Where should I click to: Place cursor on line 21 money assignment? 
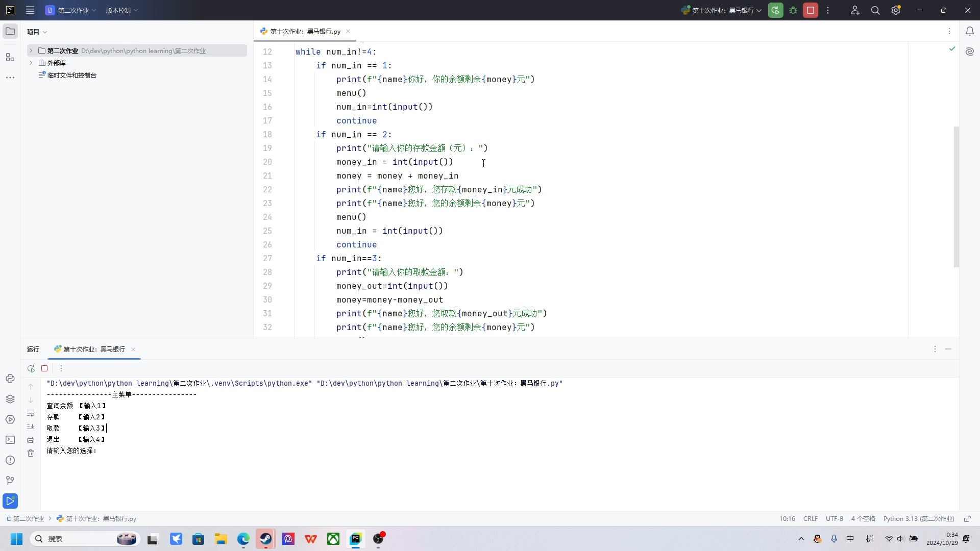pyautogui.click(x=397, y=176)
